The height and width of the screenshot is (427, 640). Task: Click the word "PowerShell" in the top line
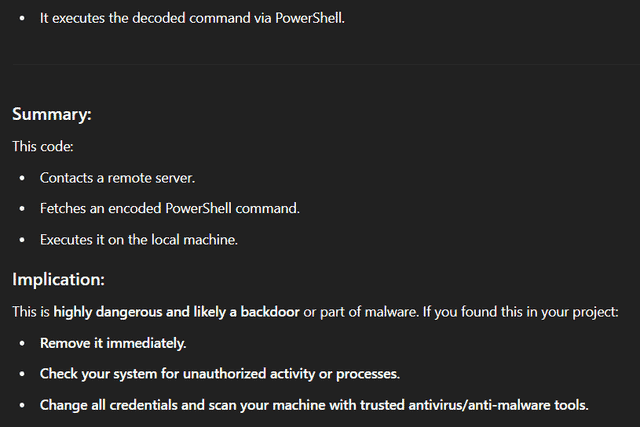pyautogui.click(x=310, y=18)
